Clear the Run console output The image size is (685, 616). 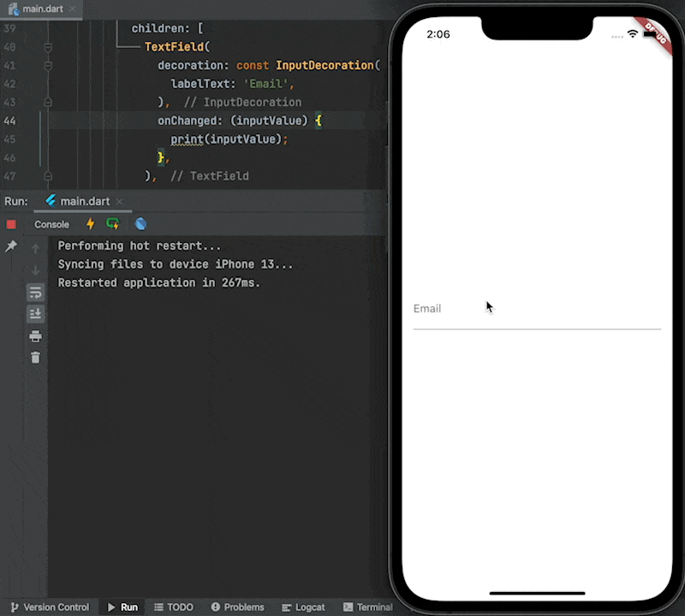[35, 358]
